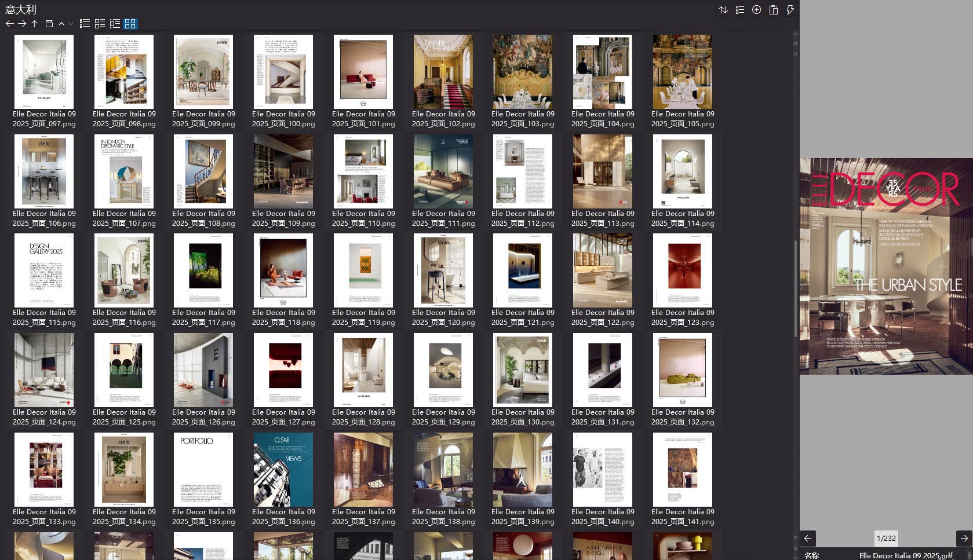Click the clipboard paste icon
This screenshot has height=560, width=973.
point(773,10)
